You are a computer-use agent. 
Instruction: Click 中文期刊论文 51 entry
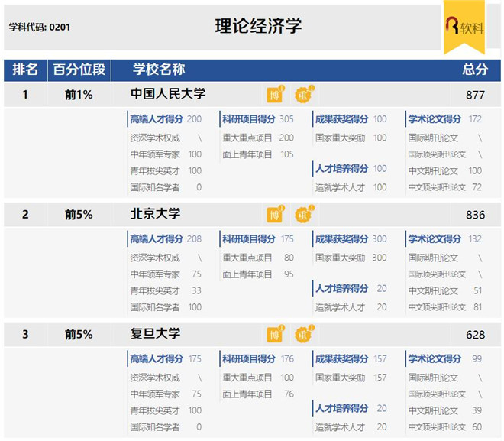(x=445, y=290)
